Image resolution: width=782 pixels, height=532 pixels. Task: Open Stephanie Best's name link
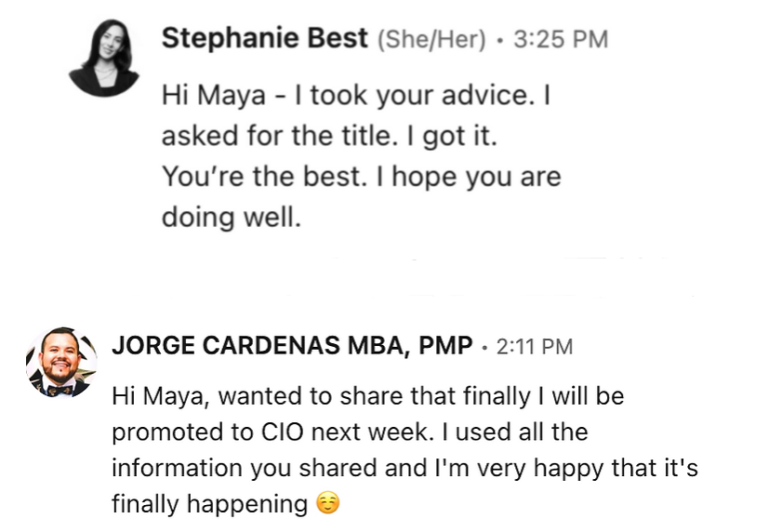265,39
